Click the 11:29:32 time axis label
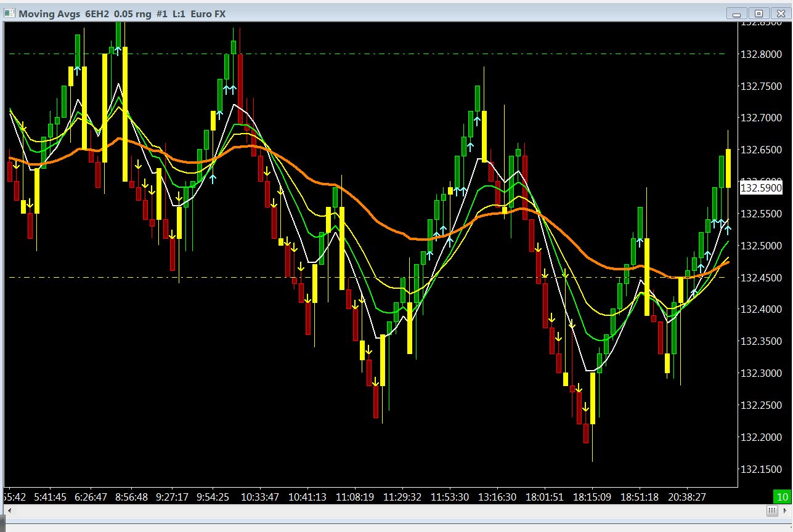The width and height of the screenshot is (793, 532). [402, 497]
